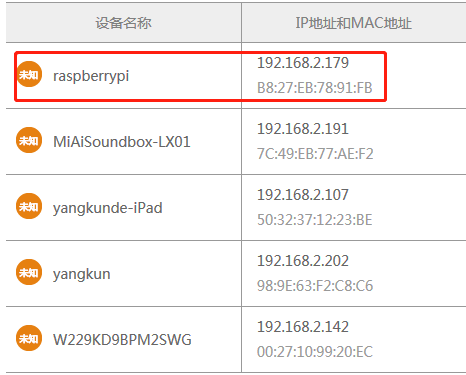
Task: Click MAC address 7C:49:EB:77:AE:F2
Action: 315,154
